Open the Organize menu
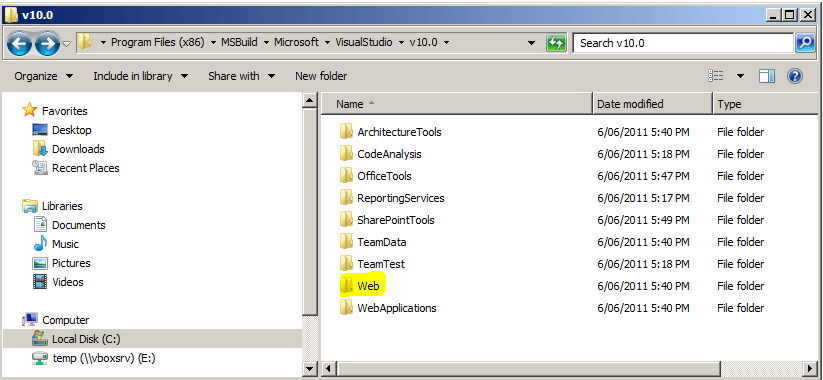The width and height of the screenshot is (823, 380). tap(44, 76)
